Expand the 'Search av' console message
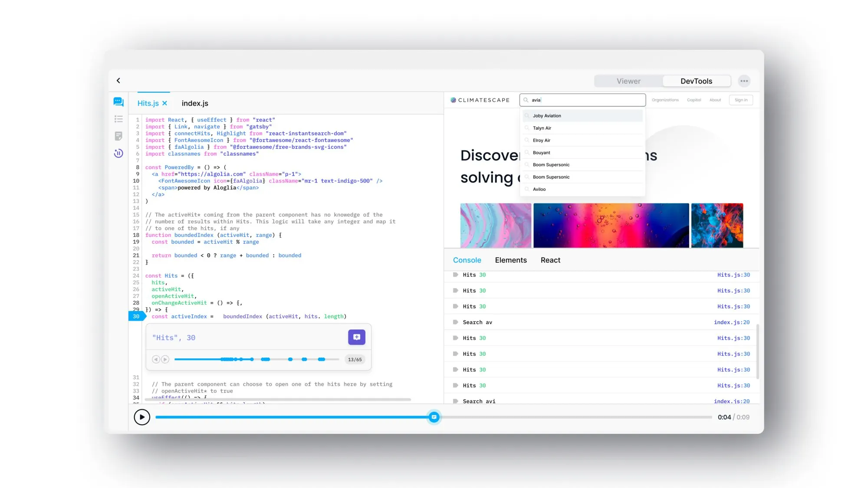 455,322
